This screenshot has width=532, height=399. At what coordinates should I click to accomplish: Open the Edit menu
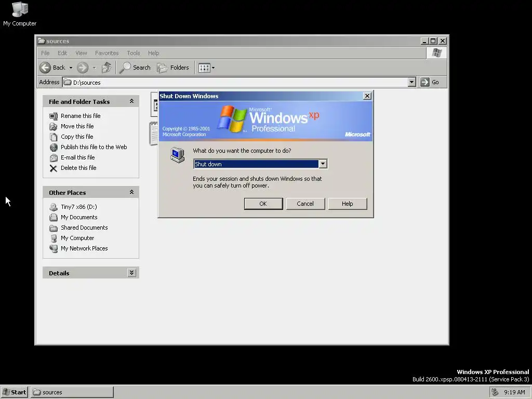click(x=62, y=53)
